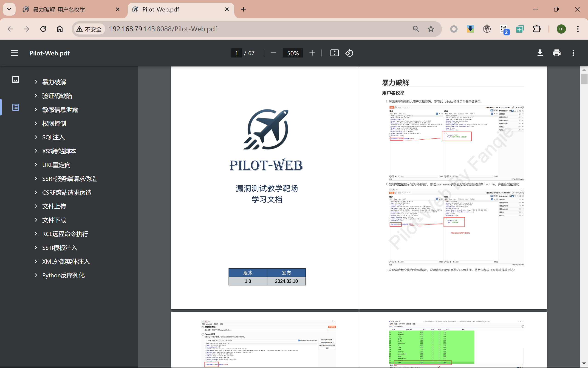The image size is (588, 368).
Task: Click the 用户名枚举 heading on page two
Action: (393, 93)
